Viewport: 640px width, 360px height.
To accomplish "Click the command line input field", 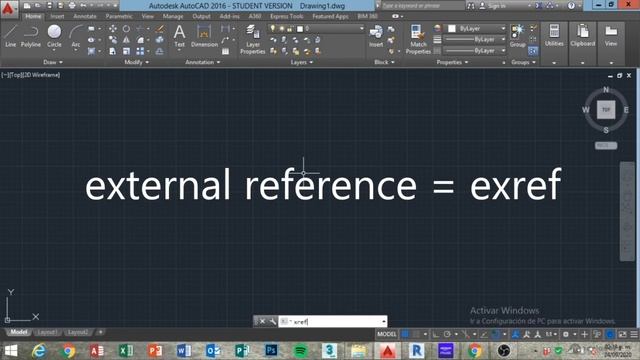I will click(333, 322).
